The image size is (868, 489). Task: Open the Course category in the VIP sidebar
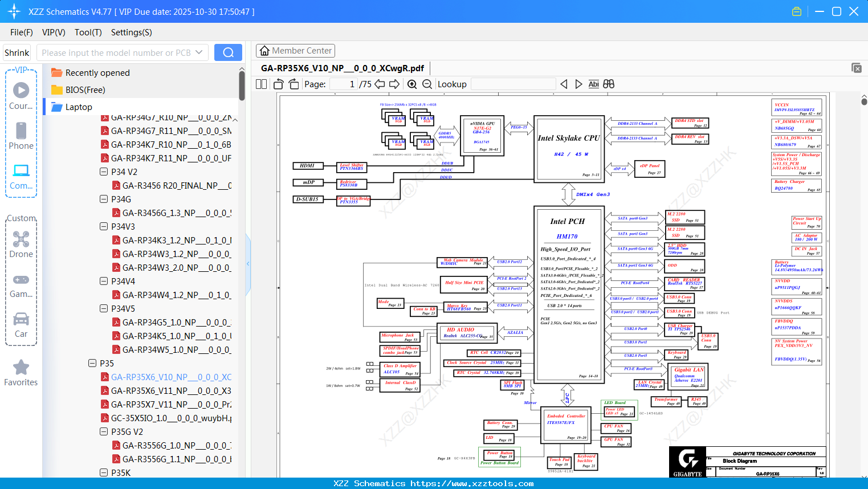pyautogui.click(x=21, y=96)
